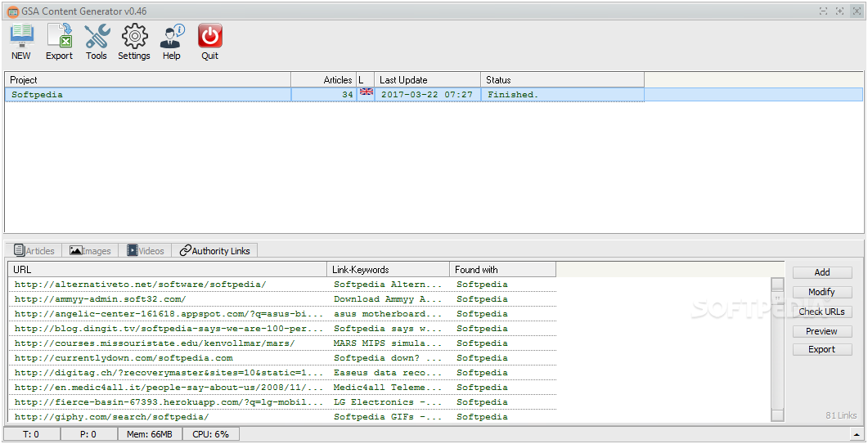Click the MARS MIPS simula... keyword cell

point(388,343)
